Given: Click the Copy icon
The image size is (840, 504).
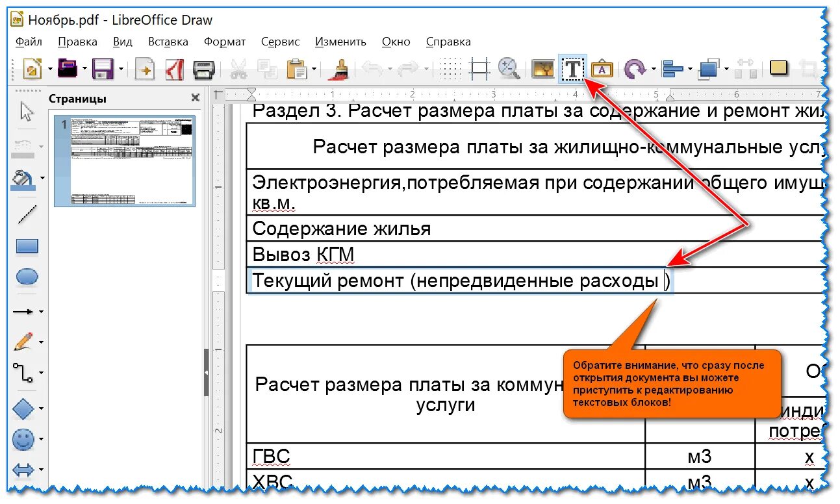Looking at the screenshot, I should [x=267, y=69].
